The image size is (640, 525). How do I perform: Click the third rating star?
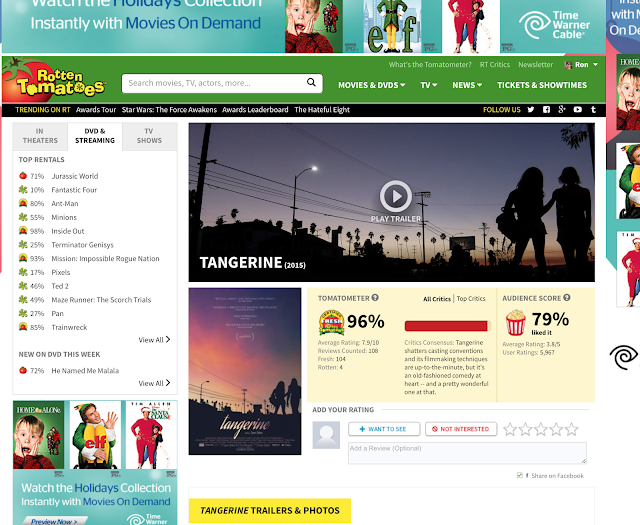point(541,429)
